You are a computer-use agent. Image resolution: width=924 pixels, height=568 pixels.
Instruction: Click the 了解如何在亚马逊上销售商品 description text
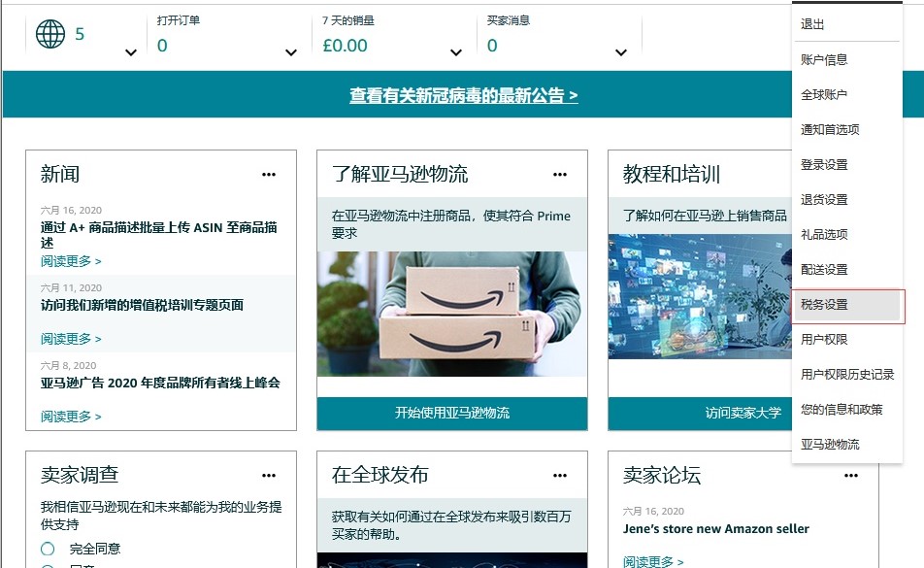[x=705, y=216]
